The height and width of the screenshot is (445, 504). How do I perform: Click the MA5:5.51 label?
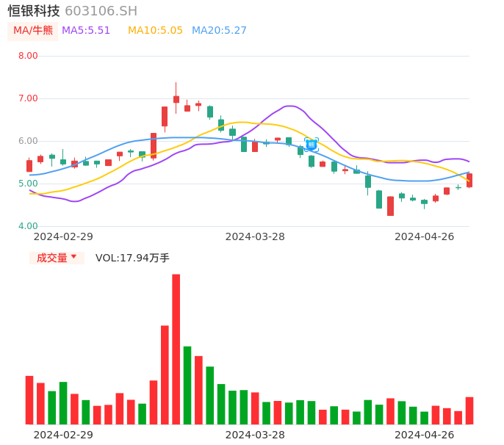pyautogui.click(x=86, y=31)
